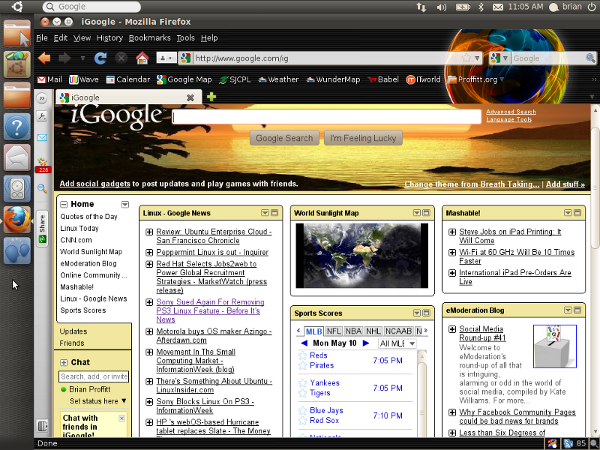
Task: Go to next day in Sports Scores
Action: click(366, 343)
